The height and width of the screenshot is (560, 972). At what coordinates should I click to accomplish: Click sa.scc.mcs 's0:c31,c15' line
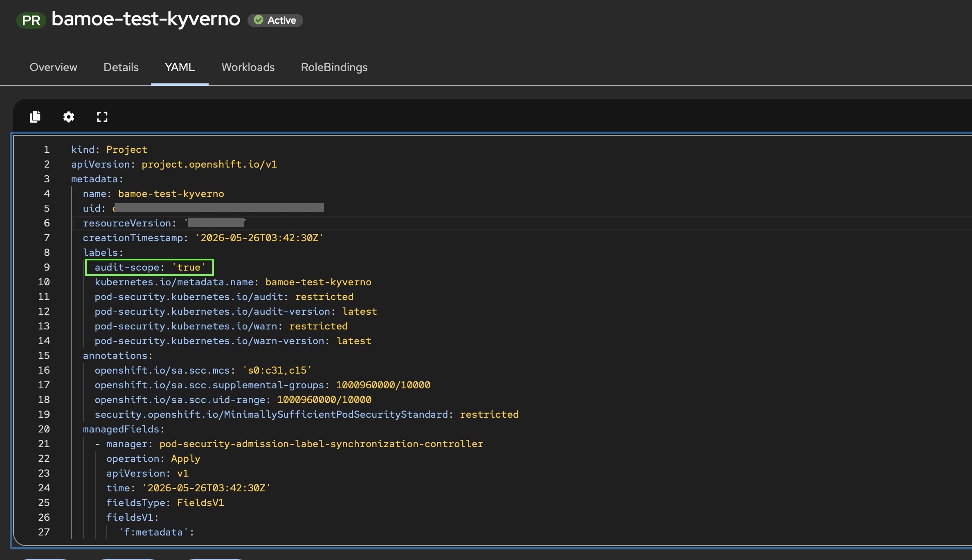203,370
